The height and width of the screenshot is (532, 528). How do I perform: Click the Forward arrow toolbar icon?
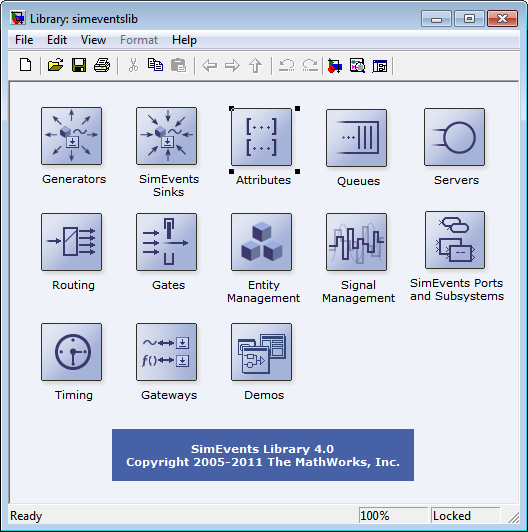point(232,65)
